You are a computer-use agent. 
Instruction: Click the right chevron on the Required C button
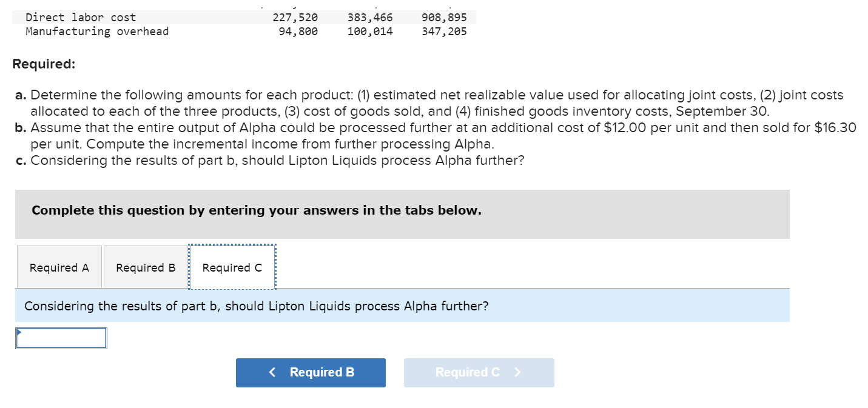pyautogui.click(x=517, y=372)
